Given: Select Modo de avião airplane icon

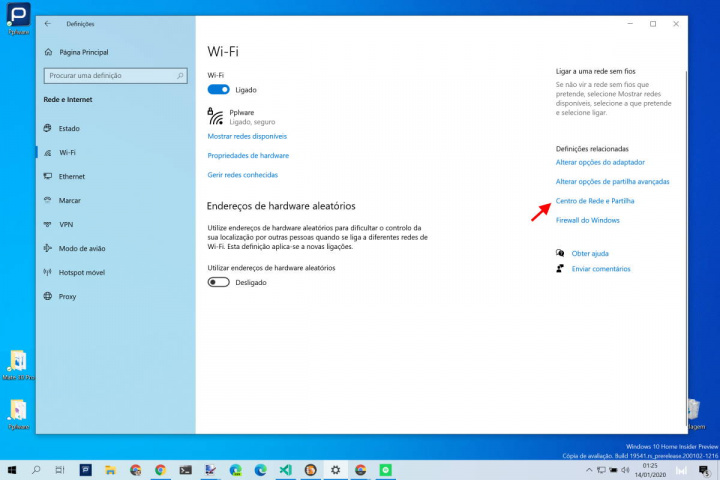Looking at the screenshot, I should point(48,248).
